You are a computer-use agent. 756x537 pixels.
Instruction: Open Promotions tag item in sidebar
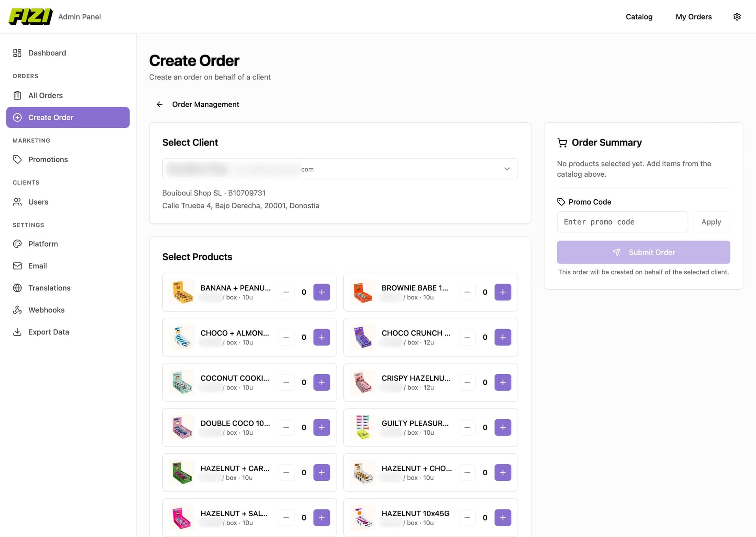coord(48,159)
